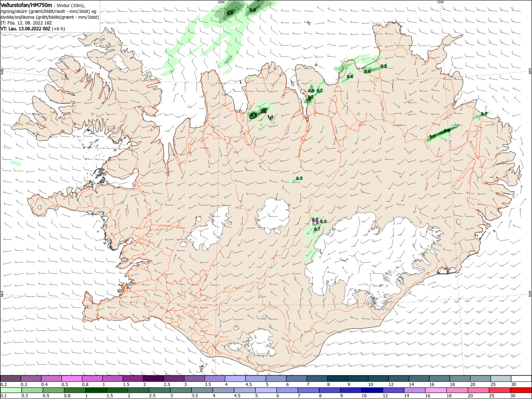Pick the darkest green 1 swatch in lower legend

(96, 390)
